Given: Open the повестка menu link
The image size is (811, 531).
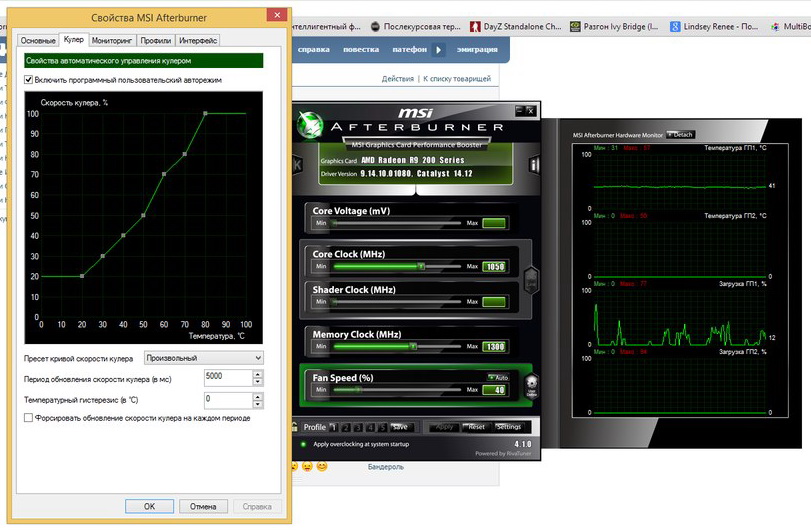Looking at the screenshot, I should click(361, 50).
